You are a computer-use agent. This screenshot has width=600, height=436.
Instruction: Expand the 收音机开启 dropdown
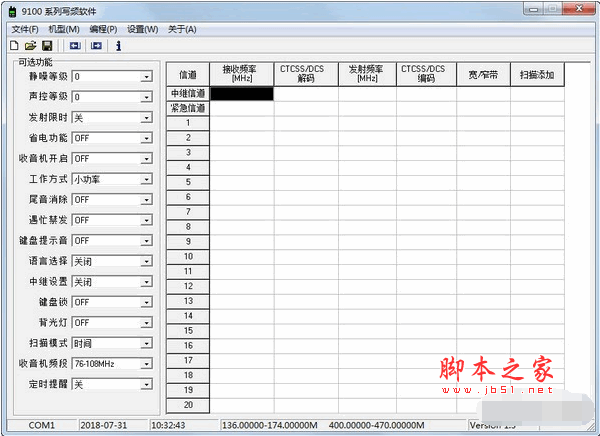(x=146, y=159)
